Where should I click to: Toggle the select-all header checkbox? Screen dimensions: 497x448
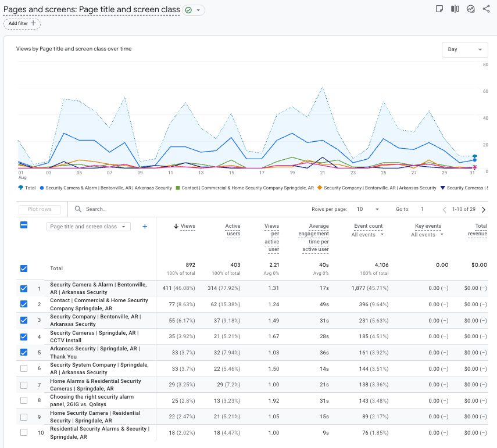pyautogui.click(x=24, y=225)
